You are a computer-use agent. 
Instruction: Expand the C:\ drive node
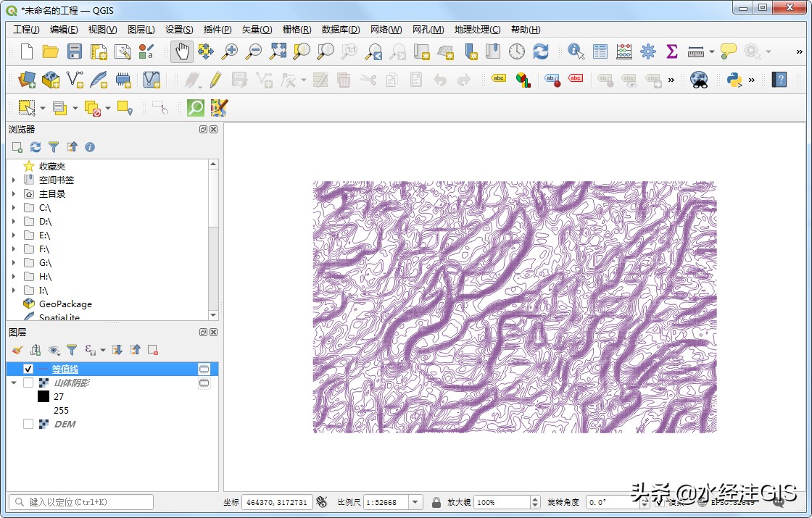[14, 208]
